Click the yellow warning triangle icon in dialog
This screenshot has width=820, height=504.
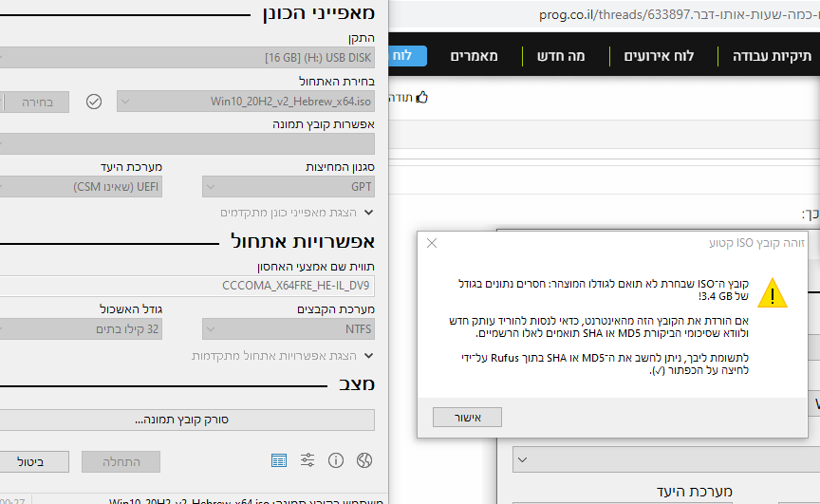click(772, 292)
